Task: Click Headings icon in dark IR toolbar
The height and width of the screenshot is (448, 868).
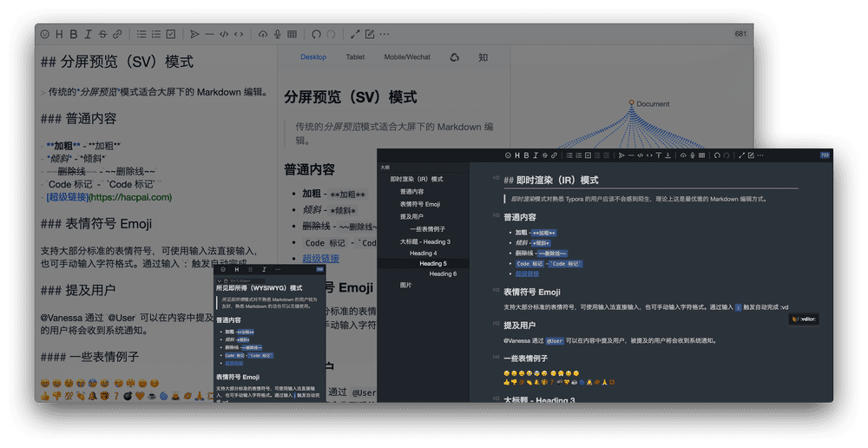Action: point(517,155)
